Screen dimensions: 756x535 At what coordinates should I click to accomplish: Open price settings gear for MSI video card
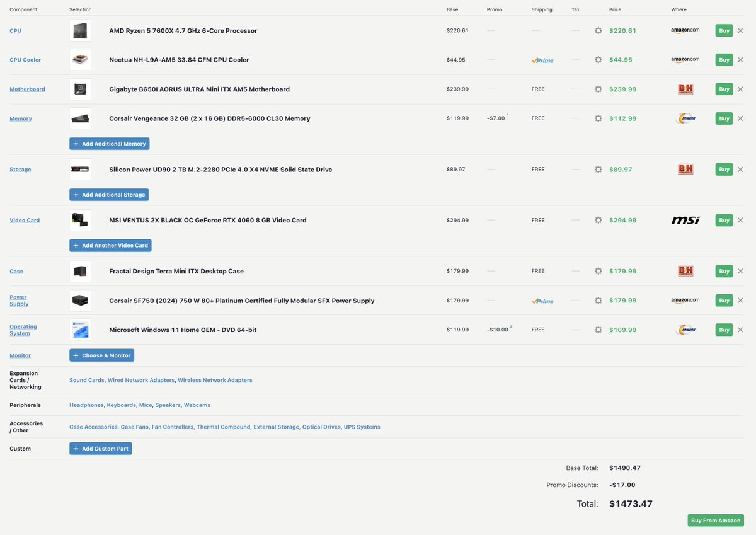tap(598, 220)
